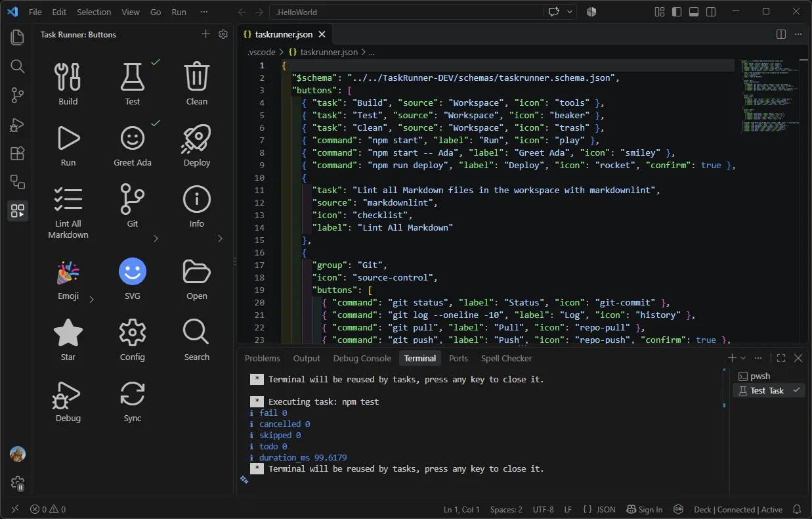Click the Star button

[68, 340]
